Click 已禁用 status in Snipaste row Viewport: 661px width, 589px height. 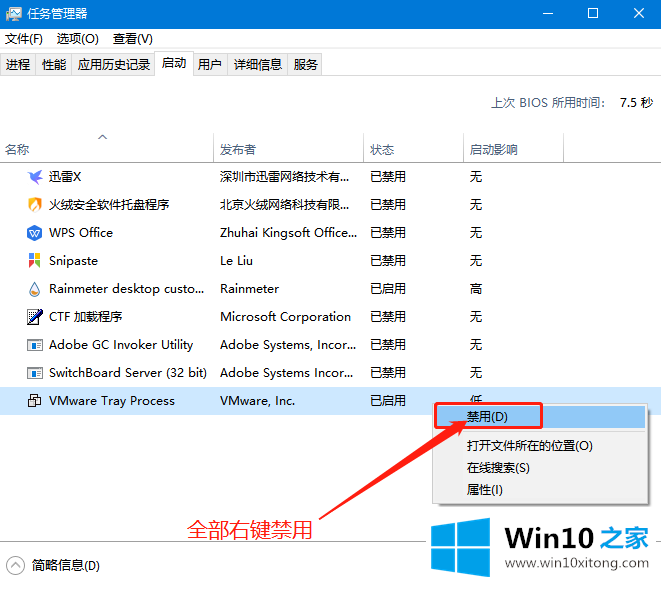(388, 261)
